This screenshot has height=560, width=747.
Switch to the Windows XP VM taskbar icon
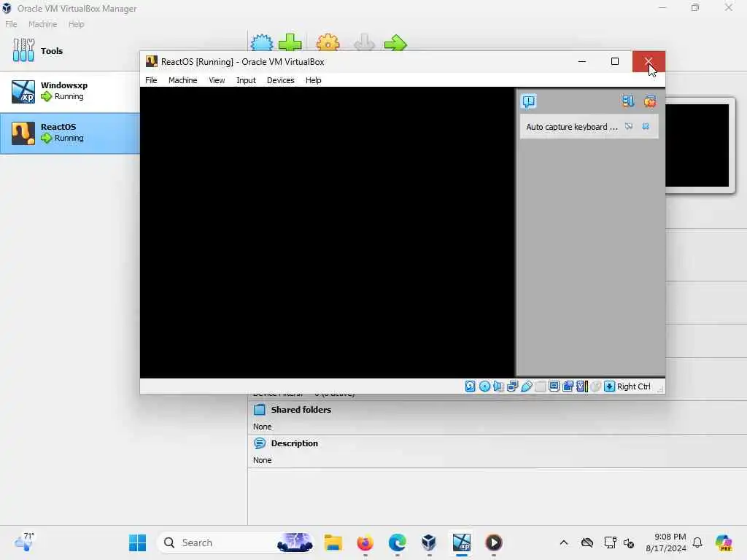(x=461, y=542)
